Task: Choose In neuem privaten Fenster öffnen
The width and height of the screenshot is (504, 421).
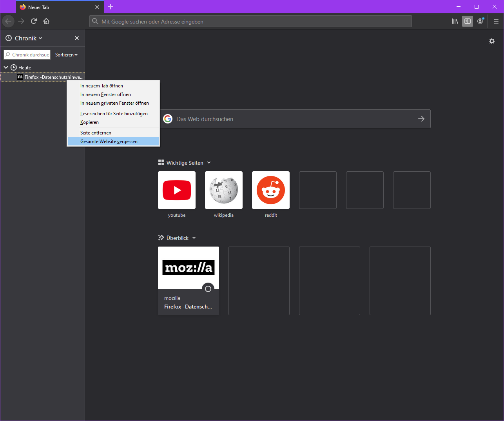Action: tap(113, 103)
